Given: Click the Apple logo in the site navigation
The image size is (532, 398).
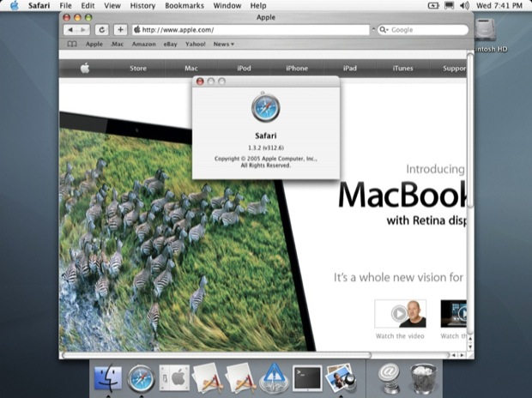Looking at the screenshot, I should point(85,69).
